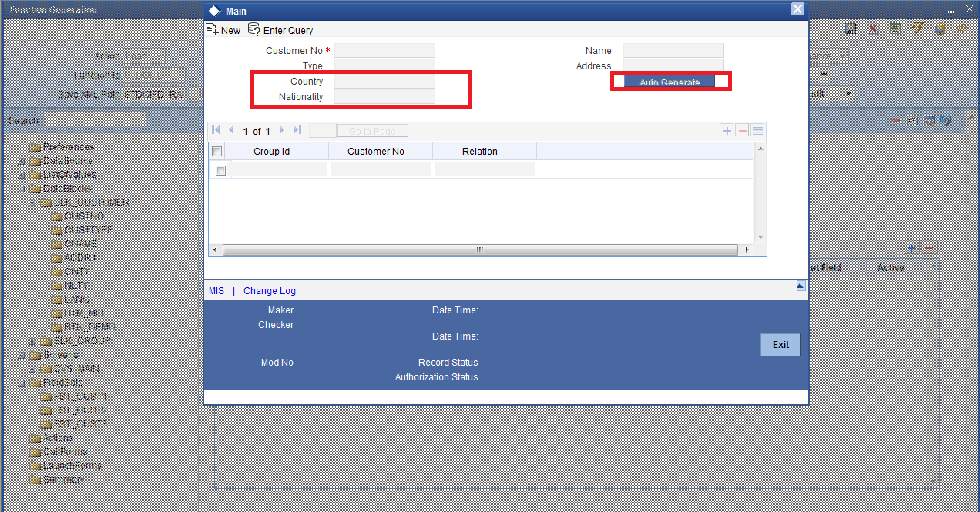The height and width of the screenshot is (512, 980).
Task: Click blue refresh icon in Function Generation search bar
Action: (x=946, y=121)
